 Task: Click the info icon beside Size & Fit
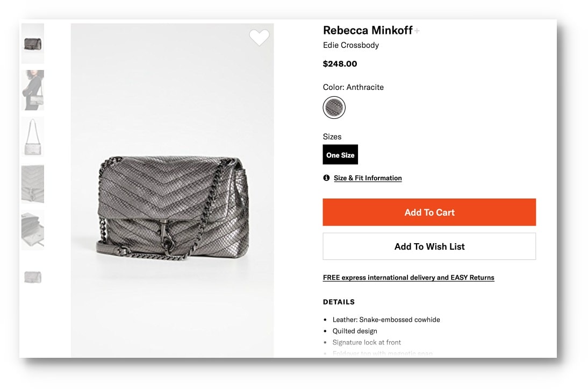326,178
